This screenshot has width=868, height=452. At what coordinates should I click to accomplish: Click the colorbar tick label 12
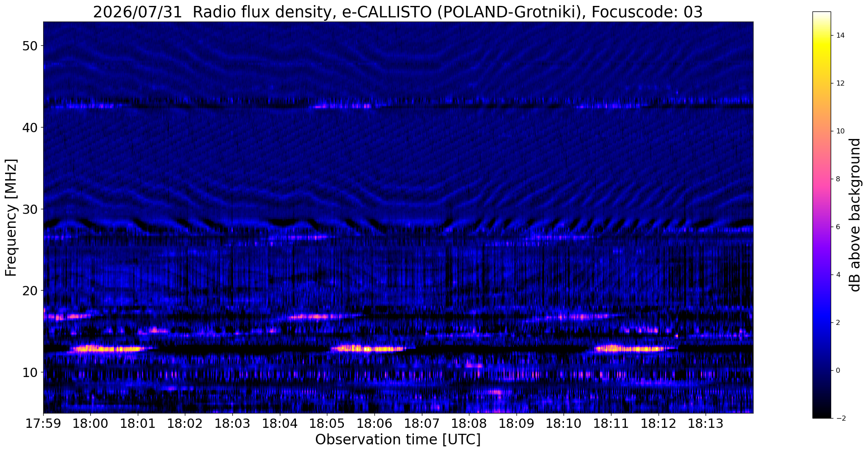[840, 83]
